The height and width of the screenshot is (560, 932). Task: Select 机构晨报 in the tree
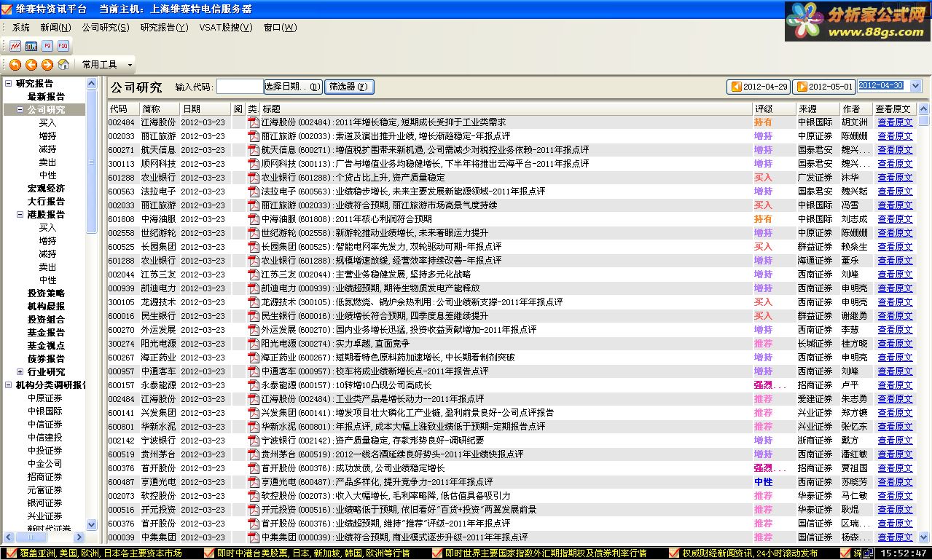click(x=46, y=307)
